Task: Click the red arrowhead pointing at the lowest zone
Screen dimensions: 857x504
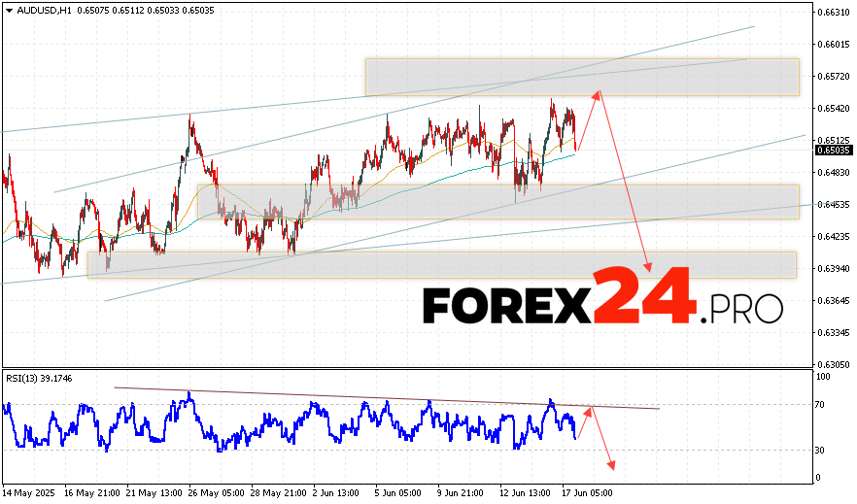Action: pyautogui.click(x=648, y=267)
